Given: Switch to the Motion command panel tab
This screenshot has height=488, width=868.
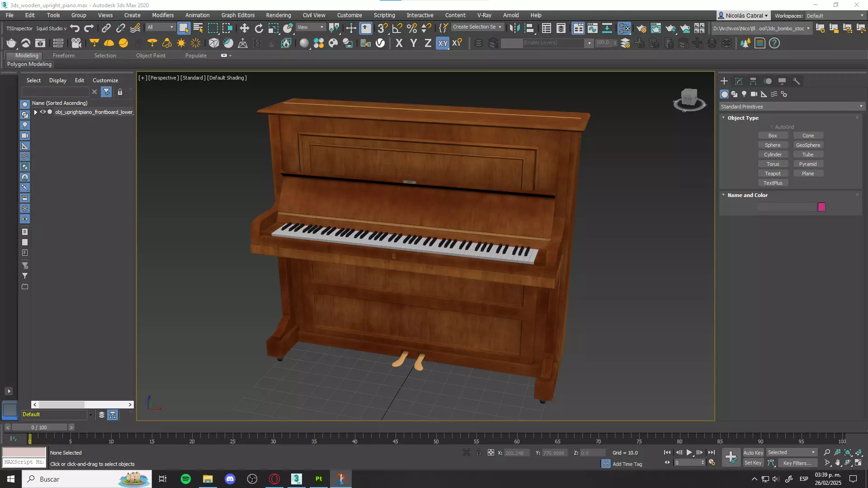Looking at the screenshot, I should pos(768,81).
